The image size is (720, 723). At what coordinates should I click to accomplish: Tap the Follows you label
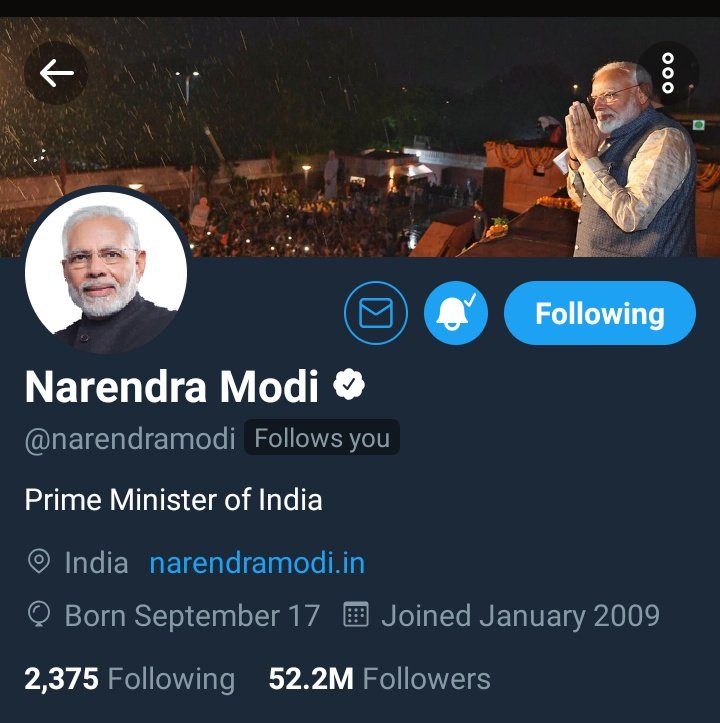click(322, 437)
